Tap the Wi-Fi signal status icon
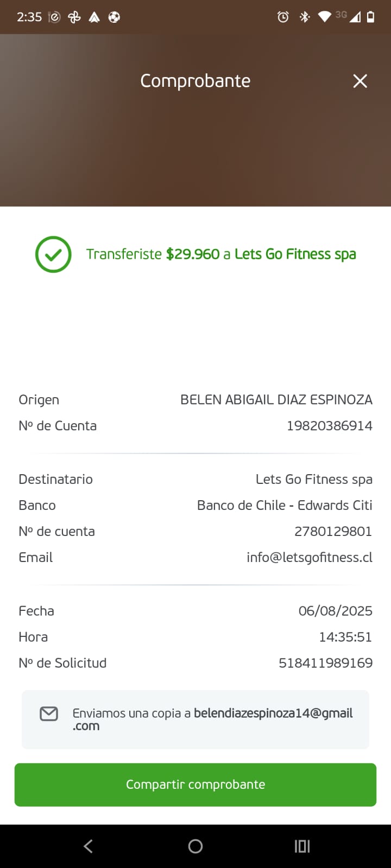 coord(324,17)
